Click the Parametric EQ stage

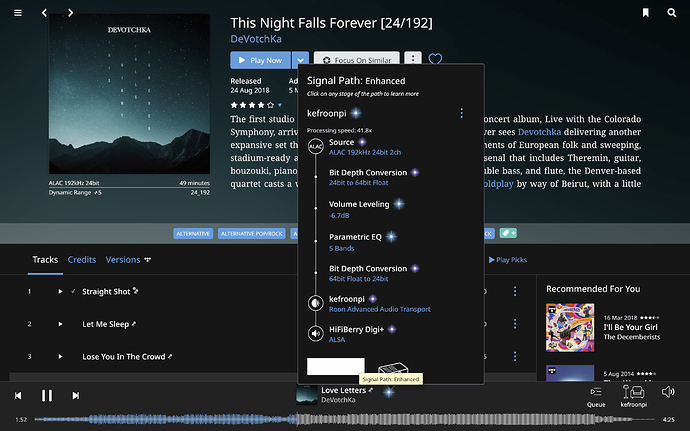tap(363, 242)
